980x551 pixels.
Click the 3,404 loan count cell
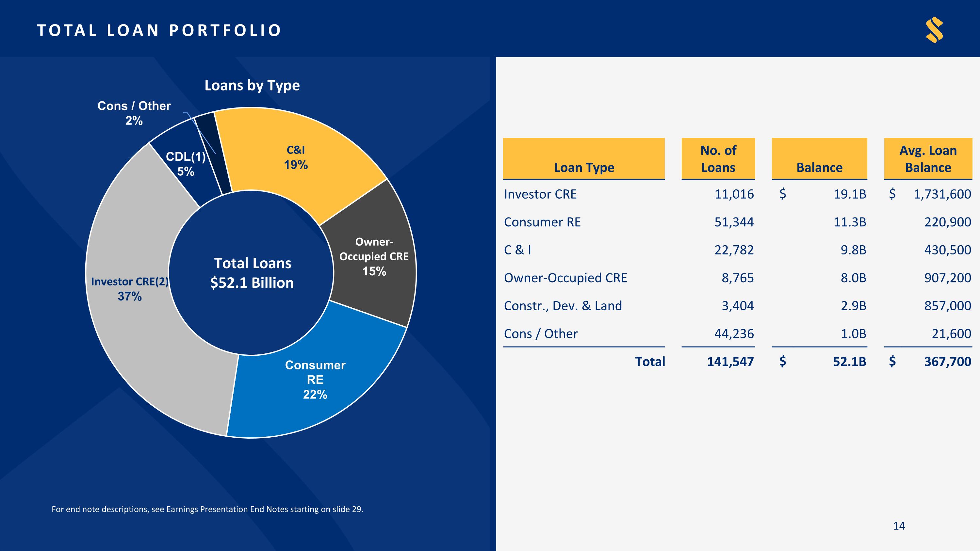pos(738,306)
